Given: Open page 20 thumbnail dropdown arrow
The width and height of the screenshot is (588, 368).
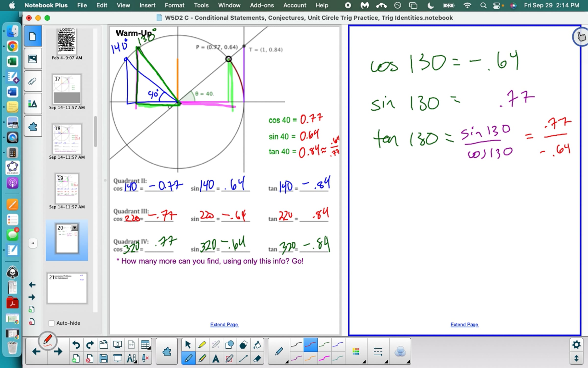Looking at the screenshot, I should [x=75, y=227].
